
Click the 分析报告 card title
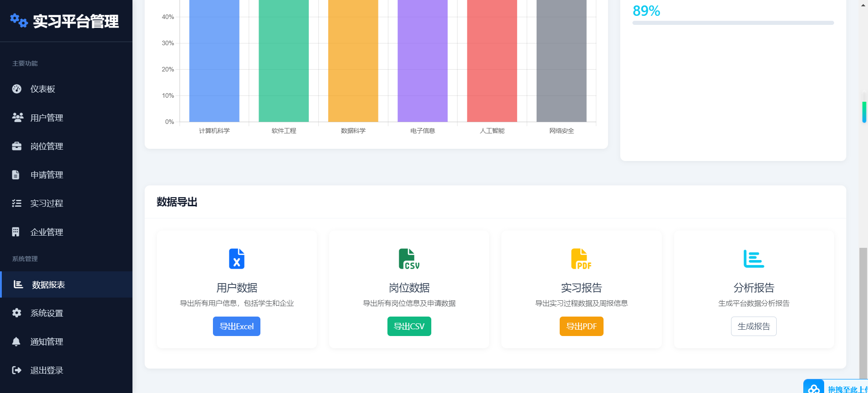tap(754, 288)
